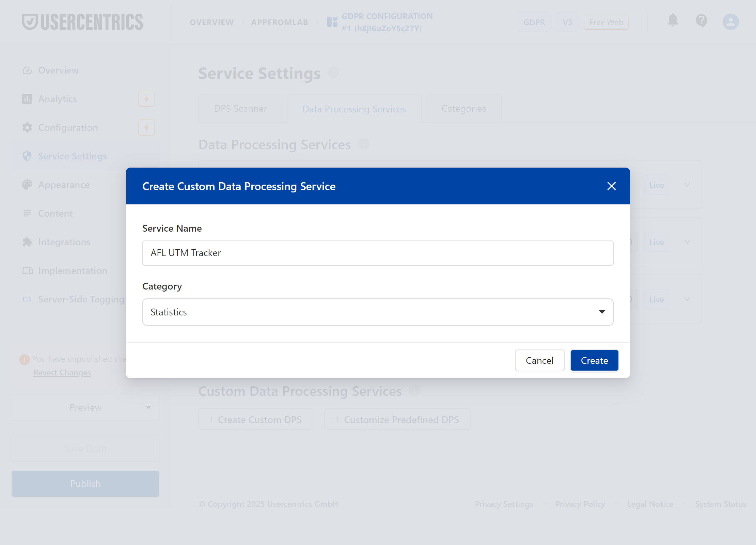This screenshot has height=545, width=756.
Task: Click the Usercentrics logo
Action: [x=82, y=22]
